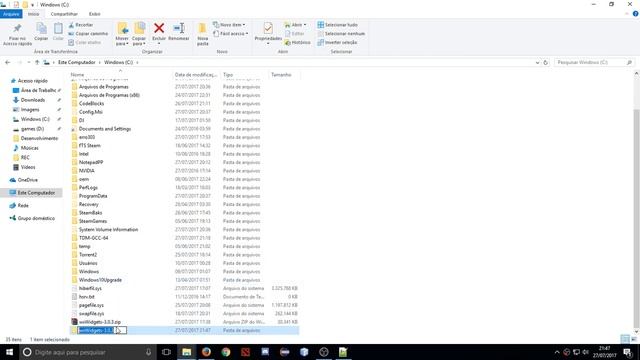Screen dimensions: 640x360
Task: Select the TDM-GCC-64 folder
Action: coord(93,238)
